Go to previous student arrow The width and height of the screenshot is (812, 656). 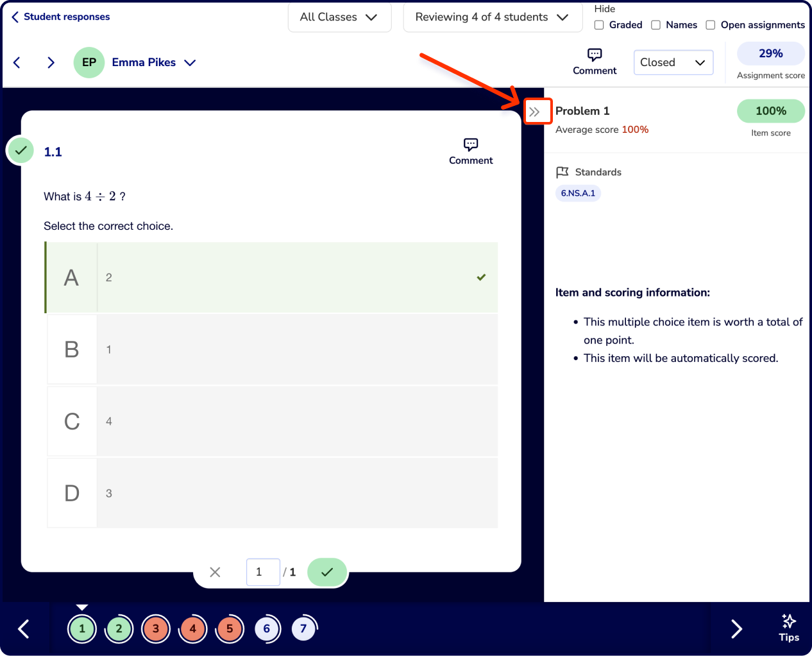point(17,62)
